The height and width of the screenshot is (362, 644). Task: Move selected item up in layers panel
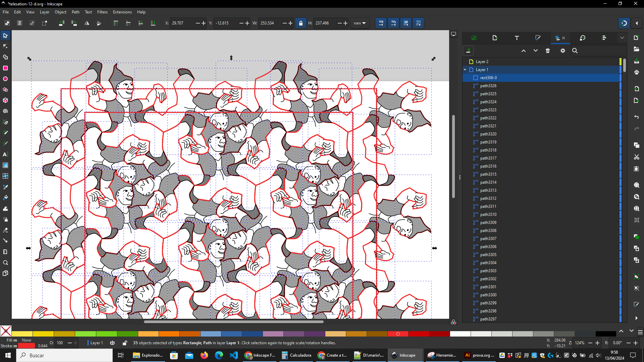tap(524, 51)
